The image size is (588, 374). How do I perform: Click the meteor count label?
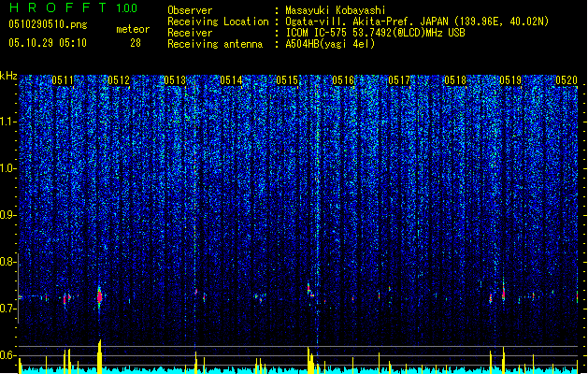coord(133,29)
